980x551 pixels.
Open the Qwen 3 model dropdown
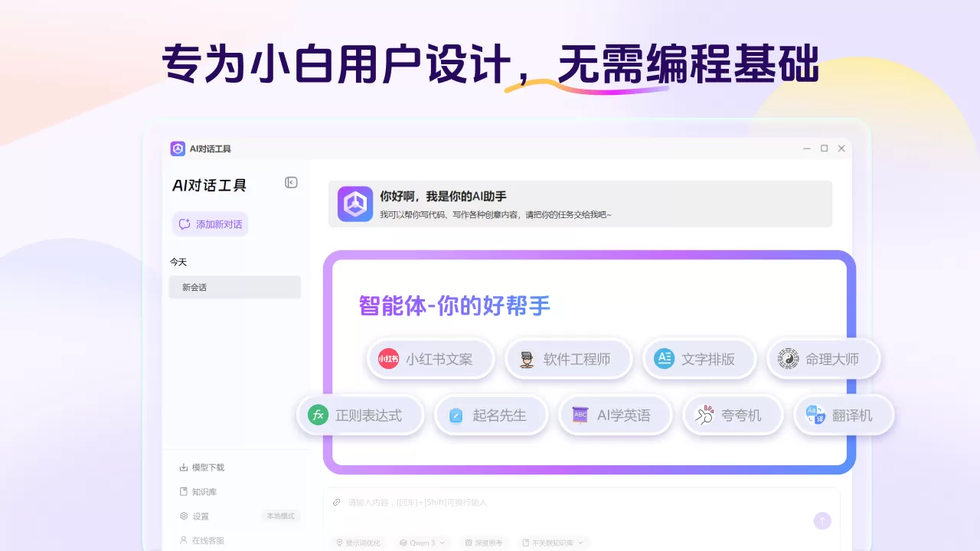[x=423, y=543]
